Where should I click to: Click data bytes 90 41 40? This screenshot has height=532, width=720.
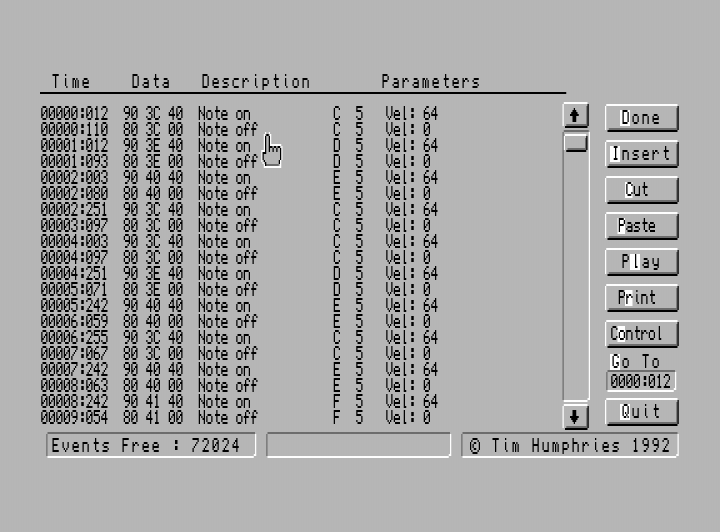(x=153, y=401)
